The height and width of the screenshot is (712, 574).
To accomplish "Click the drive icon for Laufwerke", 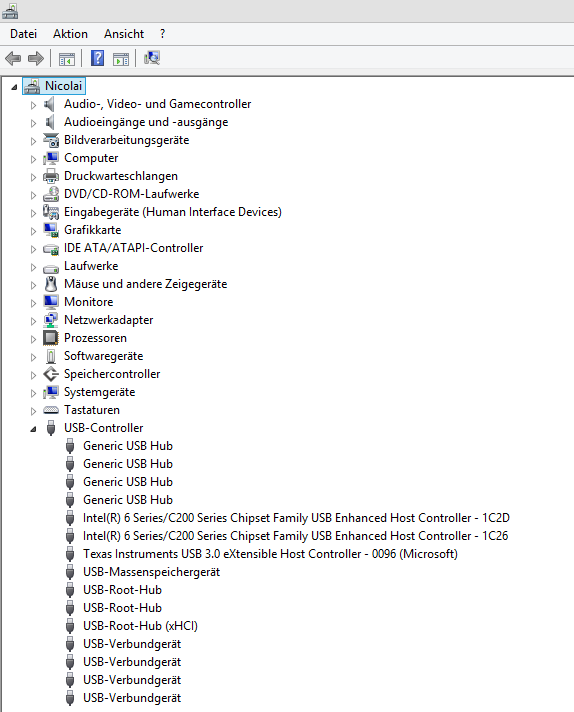I will 51,268.
